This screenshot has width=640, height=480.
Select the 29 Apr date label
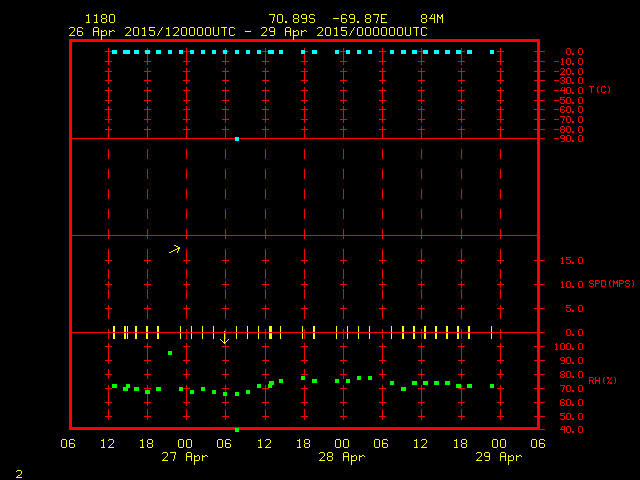[498, 457]
